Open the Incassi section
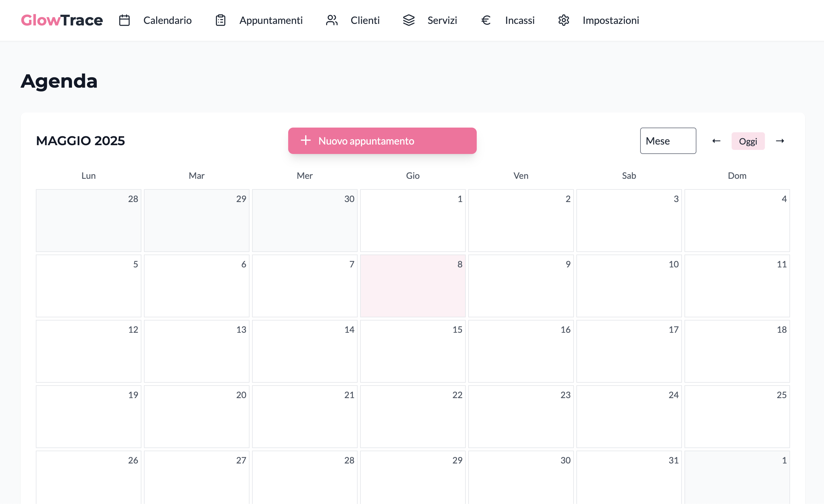Screen dimensions: 824x504 click(520, 20)
